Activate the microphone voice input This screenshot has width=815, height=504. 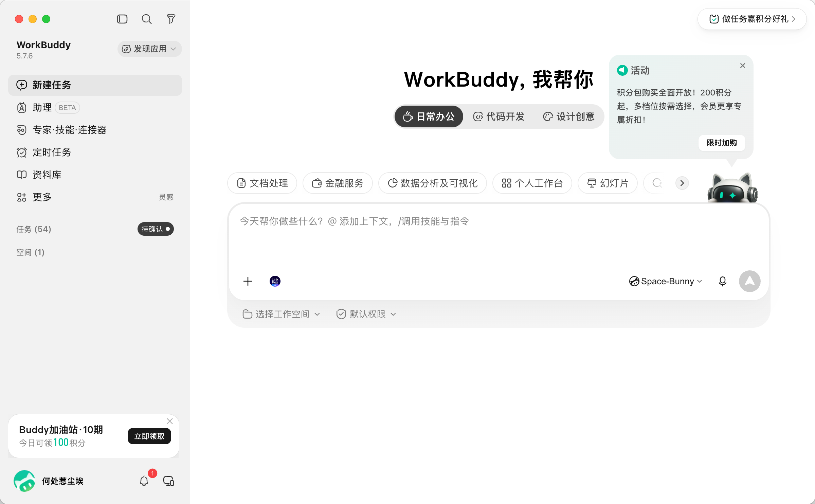[x=723, y=281]
